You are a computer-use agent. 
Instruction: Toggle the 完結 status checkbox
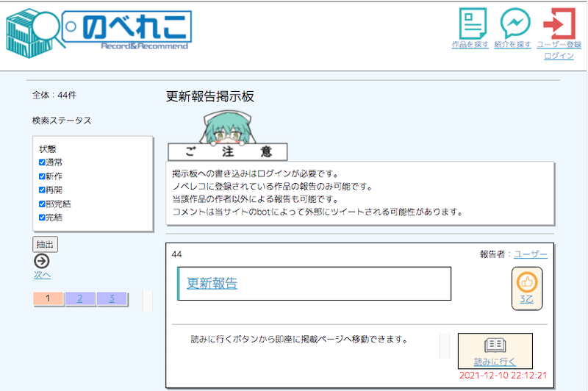(x=42, y=218)
